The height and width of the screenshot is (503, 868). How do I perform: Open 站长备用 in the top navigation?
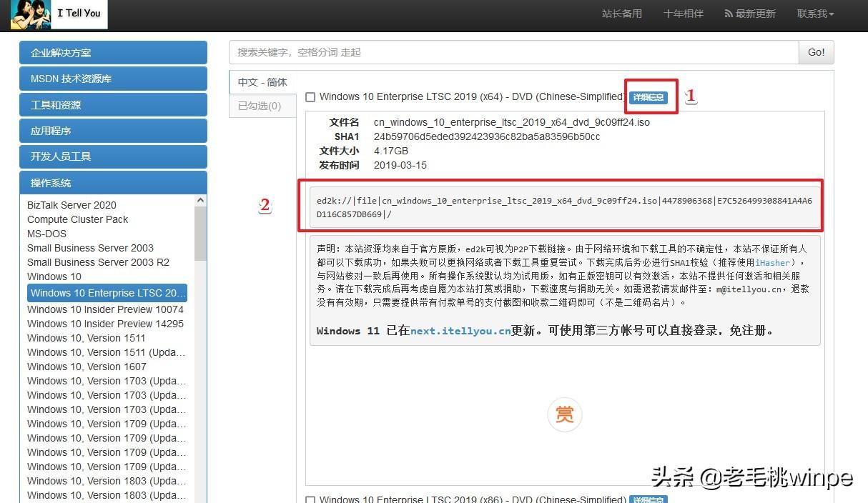(622, 14)
